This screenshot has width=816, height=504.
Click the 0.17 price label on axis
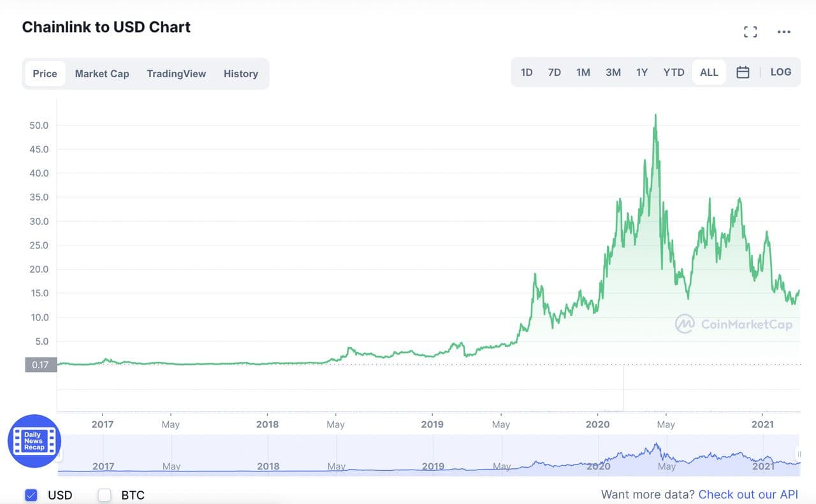(40, 365)
